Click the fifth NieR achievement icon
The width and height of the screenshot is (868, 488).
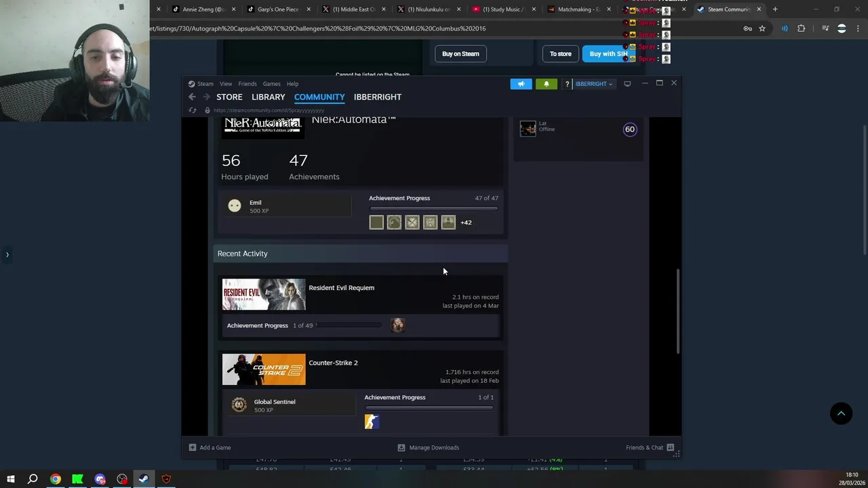tap(448, 222)
